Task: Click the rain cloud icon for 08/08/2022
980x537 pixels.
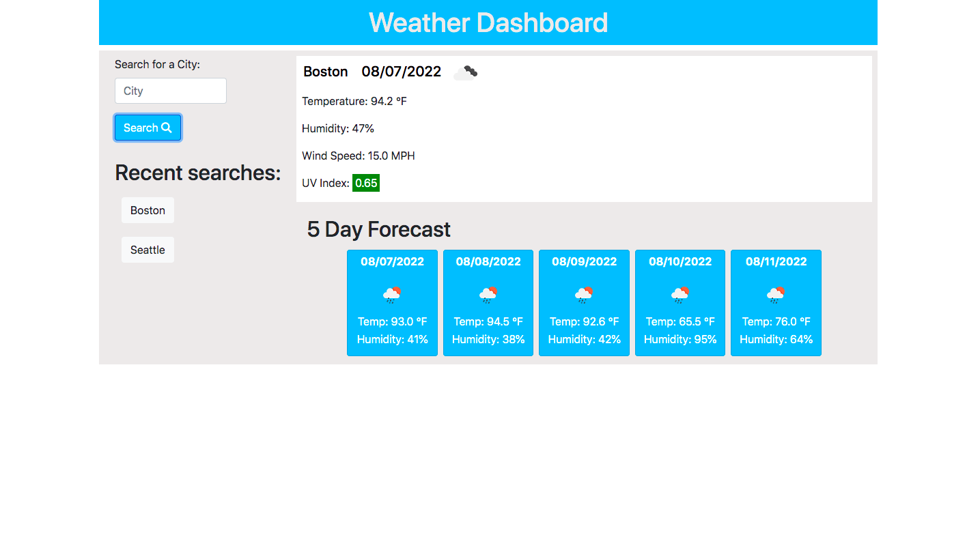Action: click(x=488, y=293)
